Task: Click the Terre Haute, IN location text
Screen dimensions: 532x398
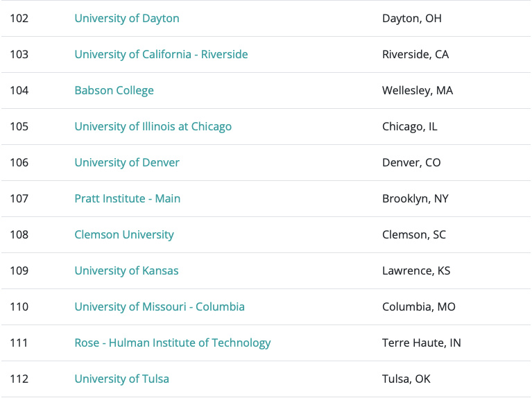Action: tap(422, 343)
